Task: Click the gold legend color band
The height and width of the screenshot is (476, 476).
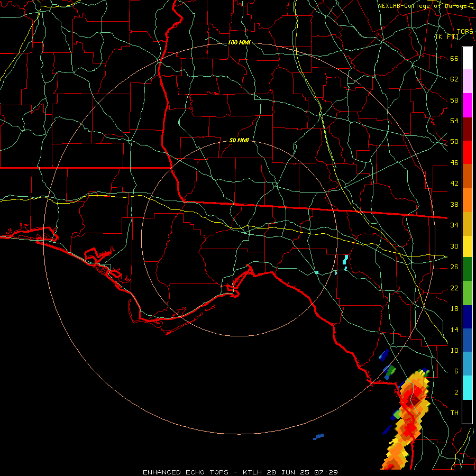Action: pos(467,224)
